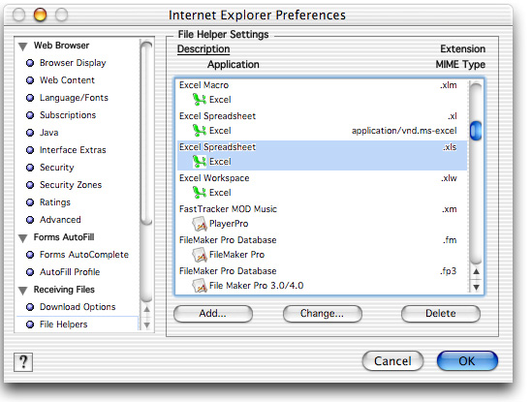Open Browser Display preferences
The width and height of the screenshot is (532, 402).
point(73,63)
